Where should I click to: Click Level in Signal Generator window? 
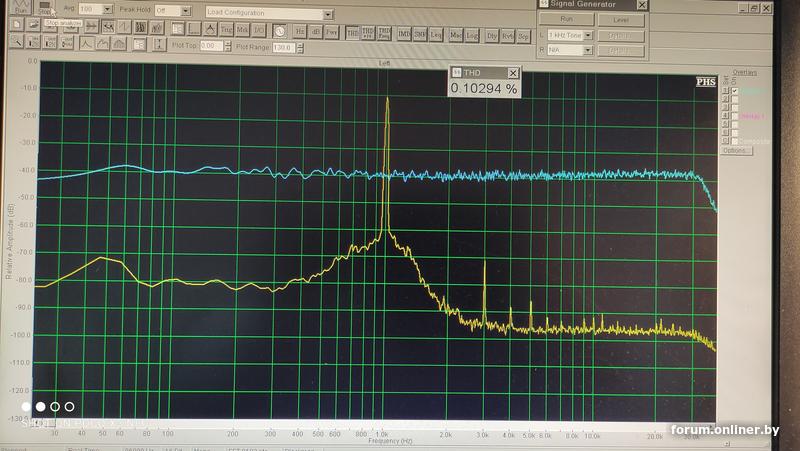[x=621, y=20]
